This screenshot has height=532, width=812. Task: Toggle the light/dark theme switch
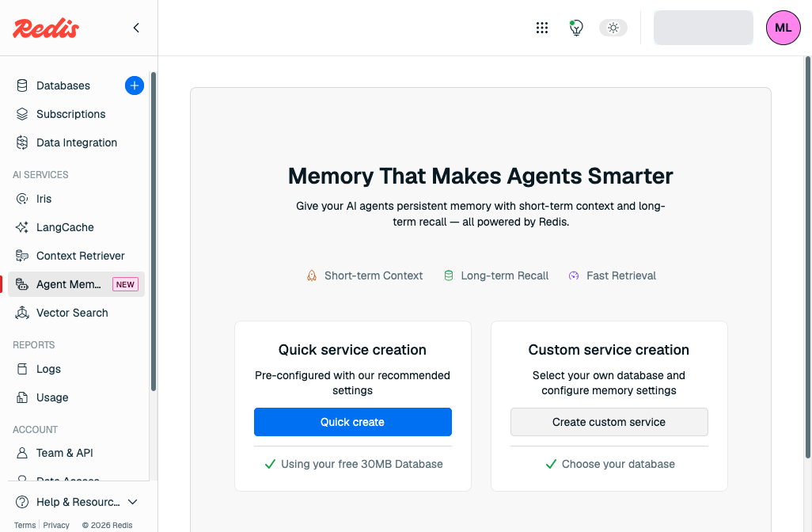click(613, 28)
